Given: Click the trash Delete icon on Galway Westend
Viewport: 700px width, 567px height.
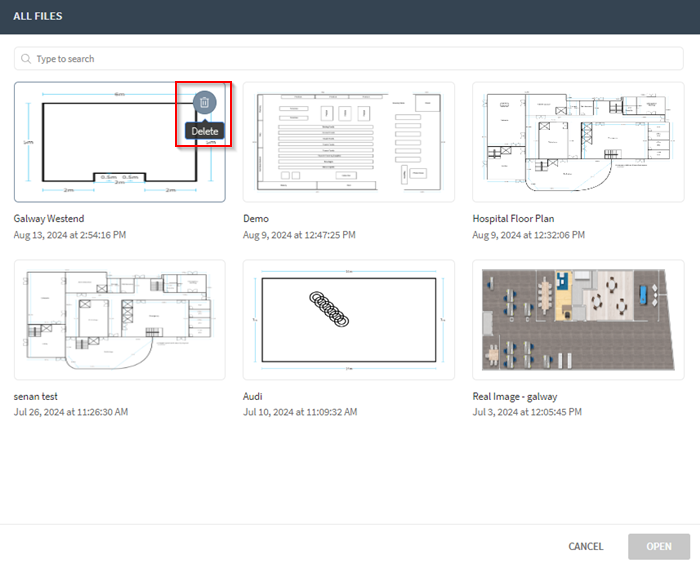Looking at the screenshot, I should (x=204, y=102).
